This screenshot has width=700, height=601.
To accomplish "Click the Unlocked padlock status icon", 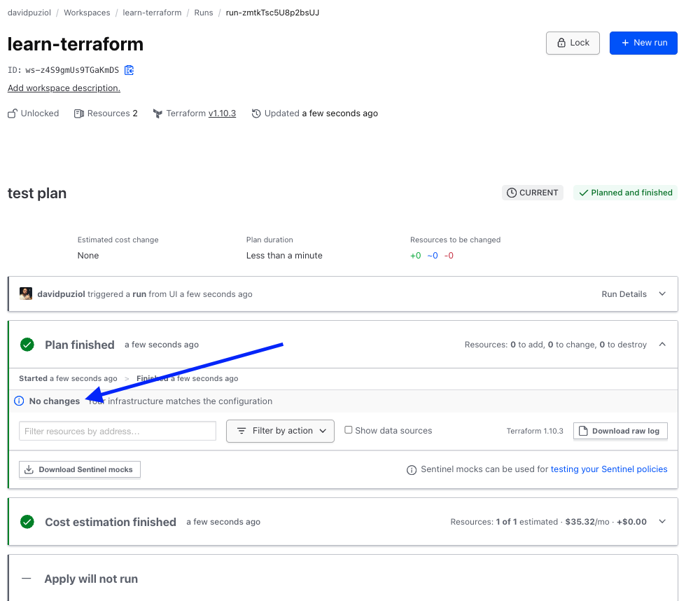I will tap(13, 113).
